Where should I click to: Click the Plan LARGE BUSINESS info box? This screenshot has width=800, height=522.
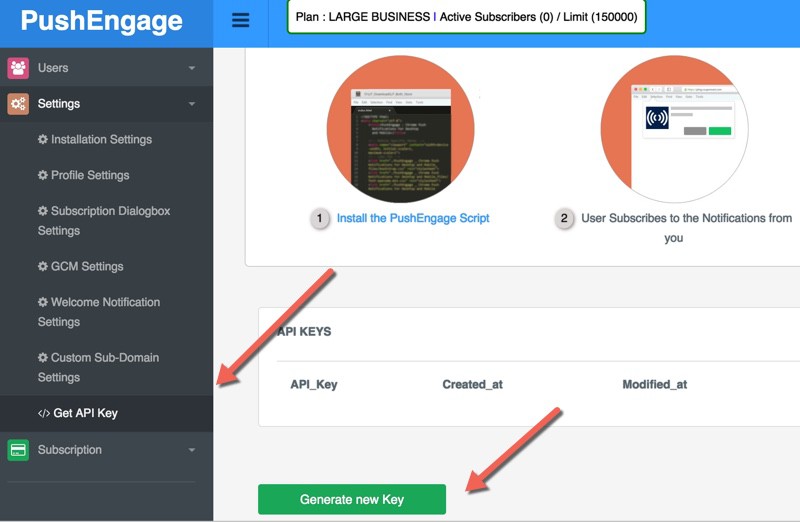click(x=466, y=17)
